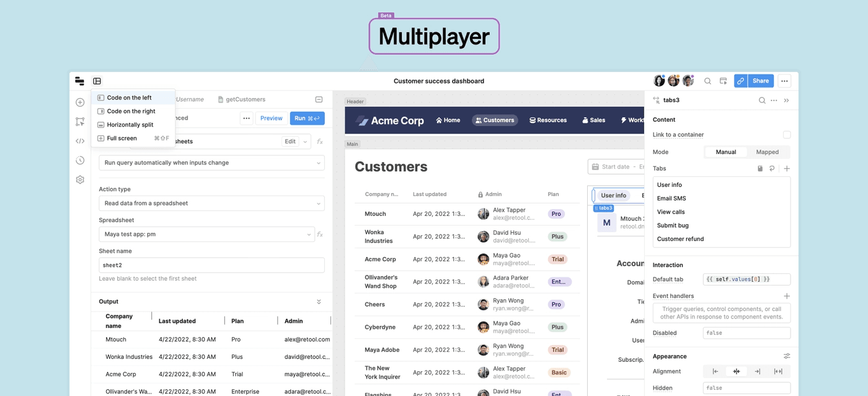Click the blue Run button
Viewport: 868px width, 396px height.
click(307, 118)
